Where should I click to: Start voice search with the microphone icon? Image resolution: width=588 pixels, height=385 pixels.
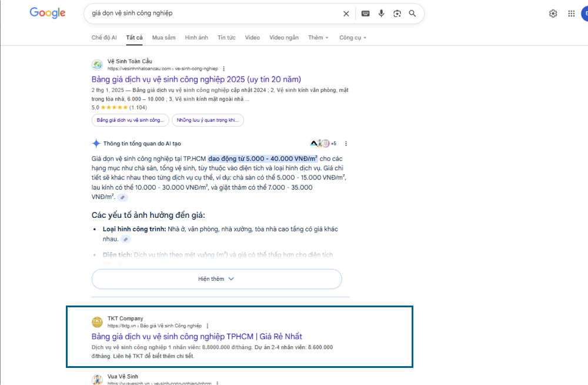click(x=382, y=14)
